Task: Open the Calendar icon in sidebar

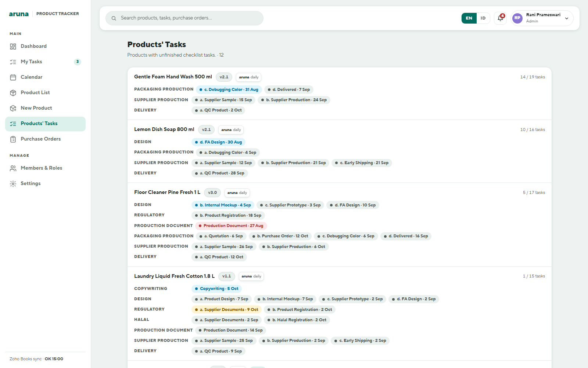Action: tap(13, 77)
